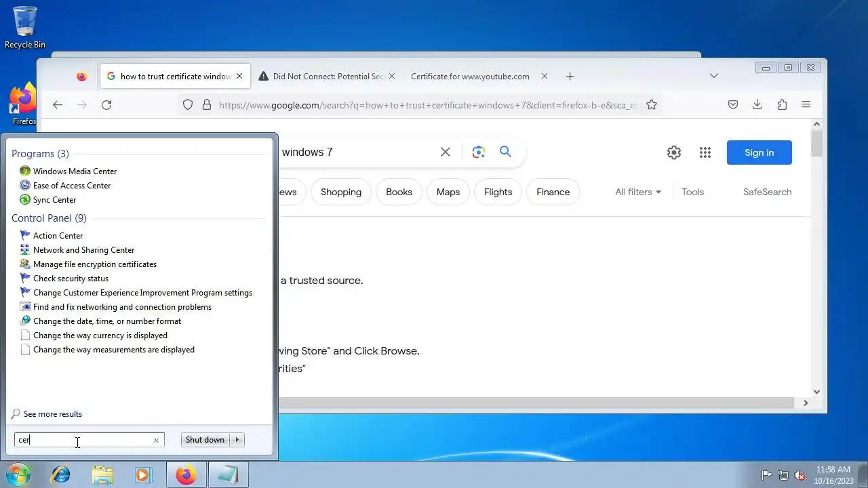Open a new Firefox tab
The image size is (868, 488).
(570, 77)
